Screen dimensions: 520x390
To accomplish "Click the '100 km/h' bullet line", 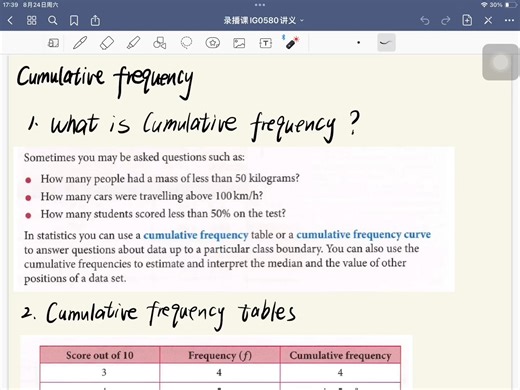I will click(152, 196).
